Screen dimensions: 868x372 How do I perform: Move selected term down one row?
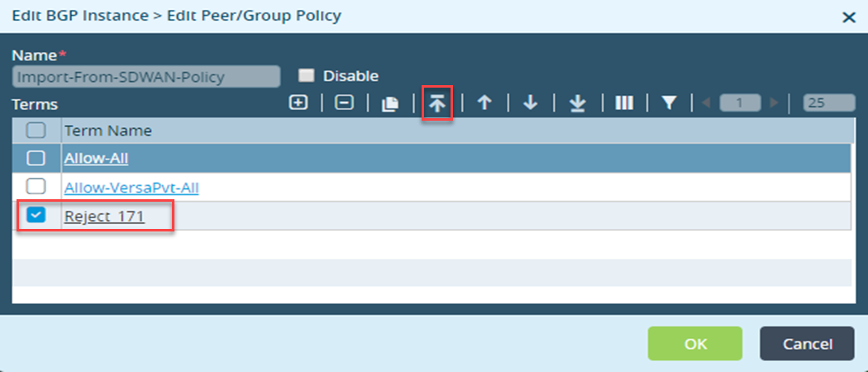pyautogui.click(x=531, y=103)
